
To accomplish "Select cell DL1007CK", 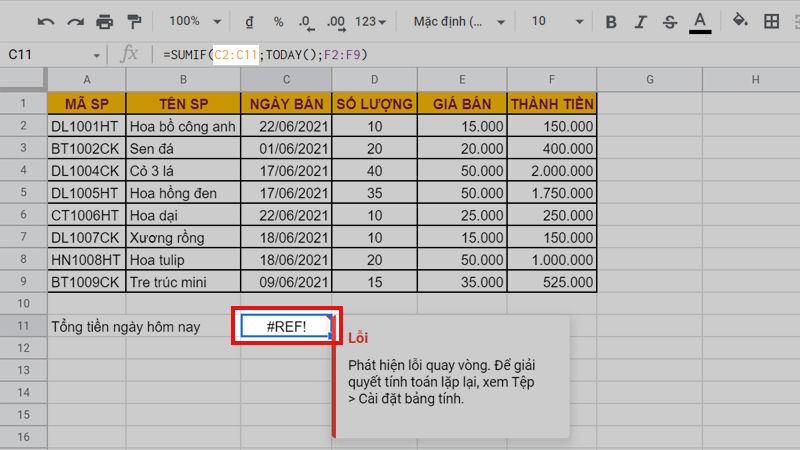I will click(x=87, y=237).
